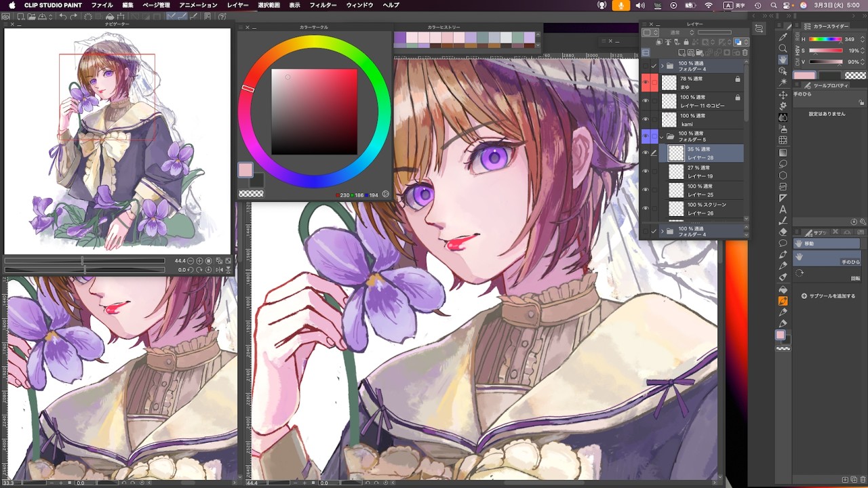Create new raster layer icon
Image resolution: width=868 pixels, height=488 pixels.
pos(682,52)
